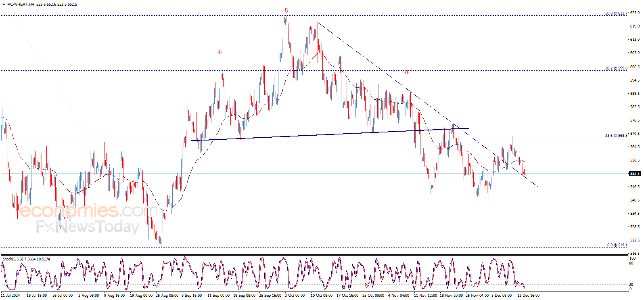This screenshot has height=300, width=644.
Task: Click 528.5 on the price scale
Action: click(635, 227)
